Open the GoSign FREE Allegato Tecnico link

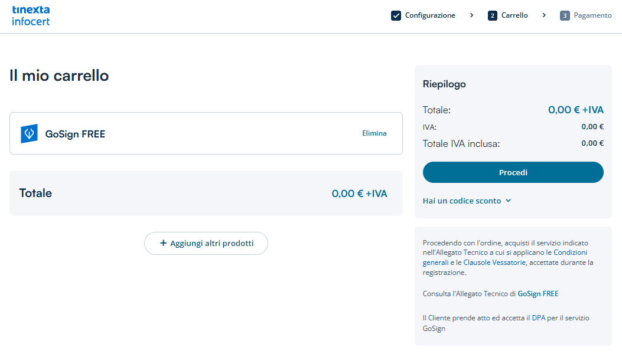point(538,293)
